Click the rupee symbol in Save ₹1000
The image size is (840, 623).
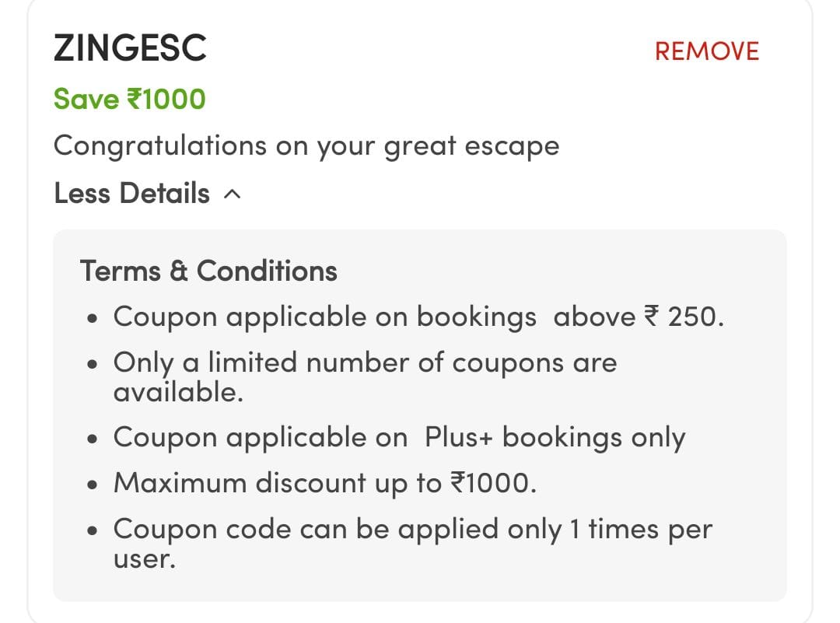tap(133, 100)
